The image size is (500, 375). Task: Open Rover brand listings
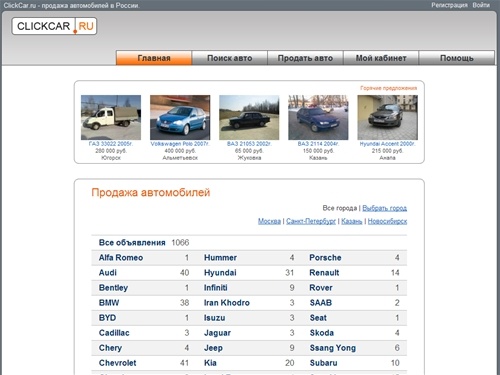click(x=321, y=288)
